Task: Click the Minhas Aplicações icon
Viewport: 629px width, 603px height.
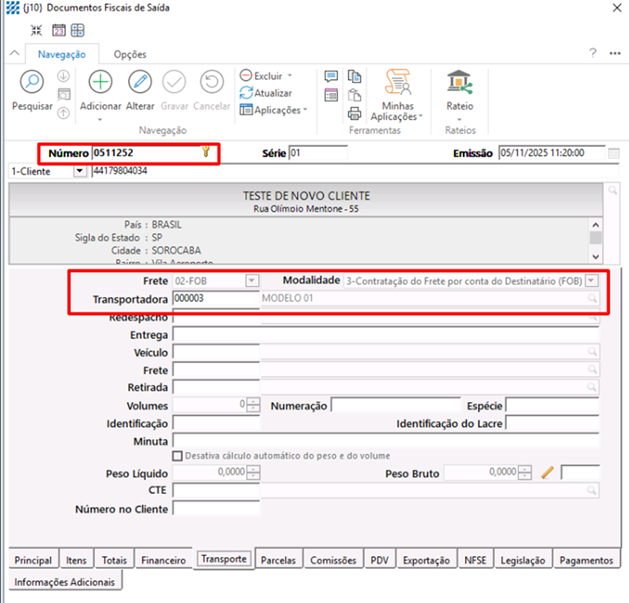Action: pyautogui.click(x=399, y=82)
